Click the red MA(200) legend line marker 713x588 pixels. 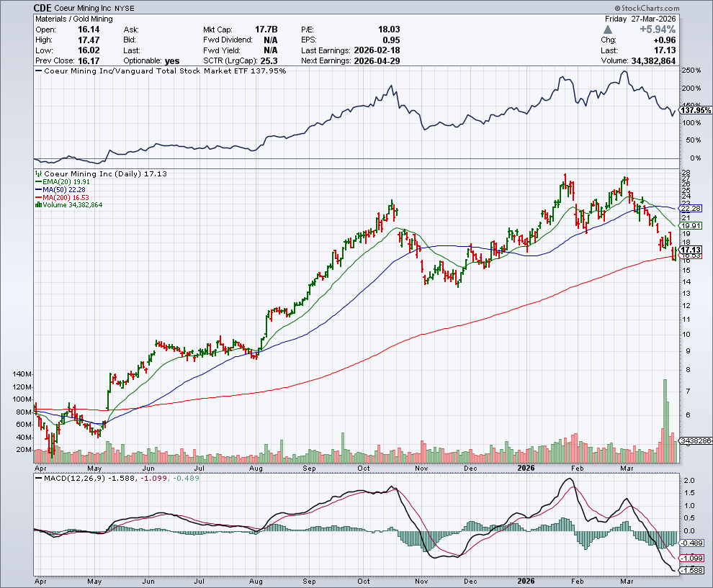pyautogui.click(x=39, y=198)
